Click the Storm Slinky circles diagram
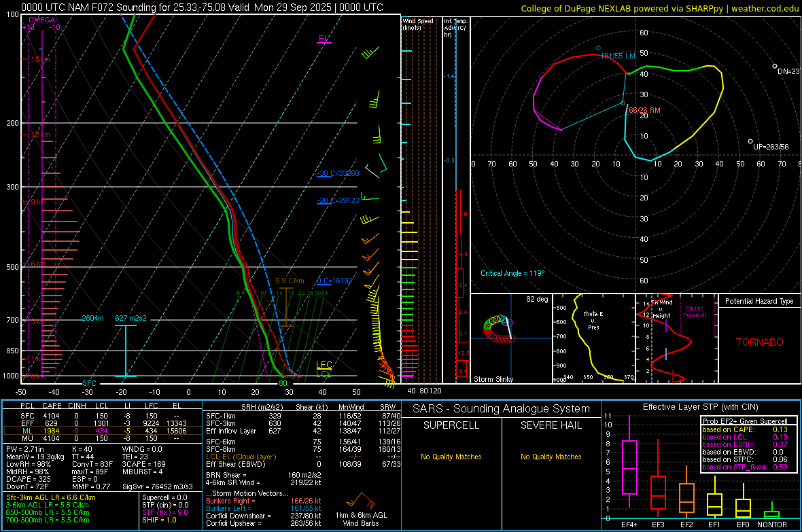The width and height of the screenshot is (802, 532). 498,329
